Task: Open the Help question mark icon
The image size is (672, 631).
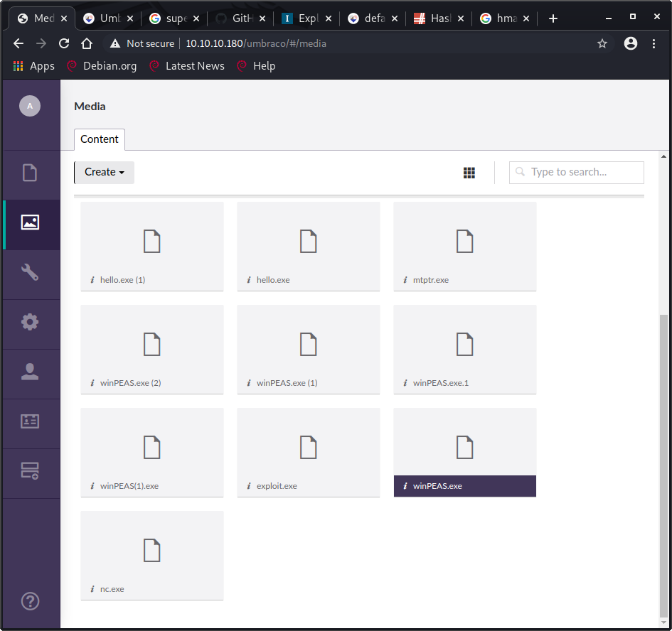Action: 30,601
